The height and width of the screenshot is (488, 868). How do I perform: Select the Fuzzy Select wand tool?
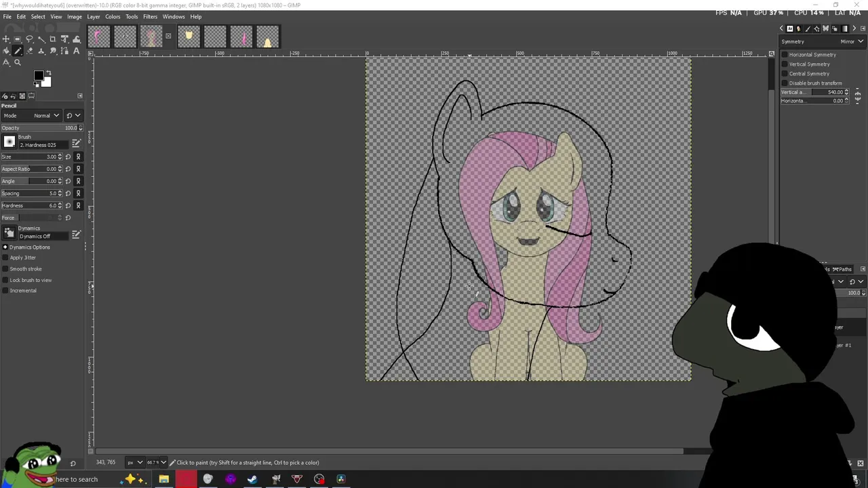pyautogui.click(x=41, y=39)
